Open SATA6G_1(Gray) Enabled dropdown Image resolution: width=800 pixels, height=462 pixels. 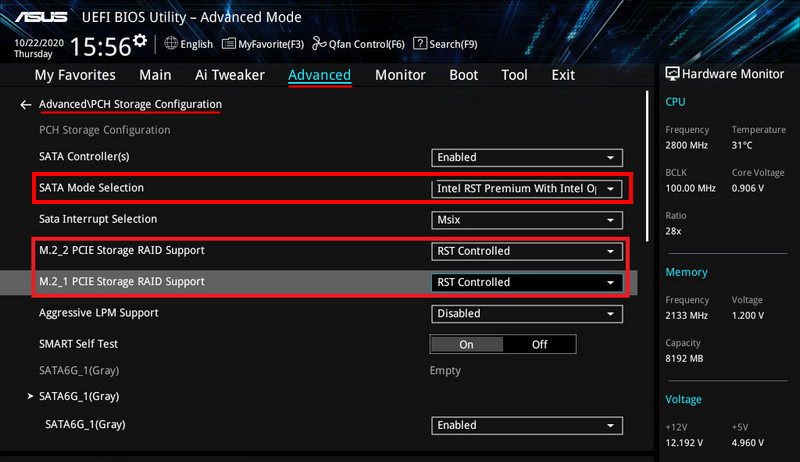point(527,425)
